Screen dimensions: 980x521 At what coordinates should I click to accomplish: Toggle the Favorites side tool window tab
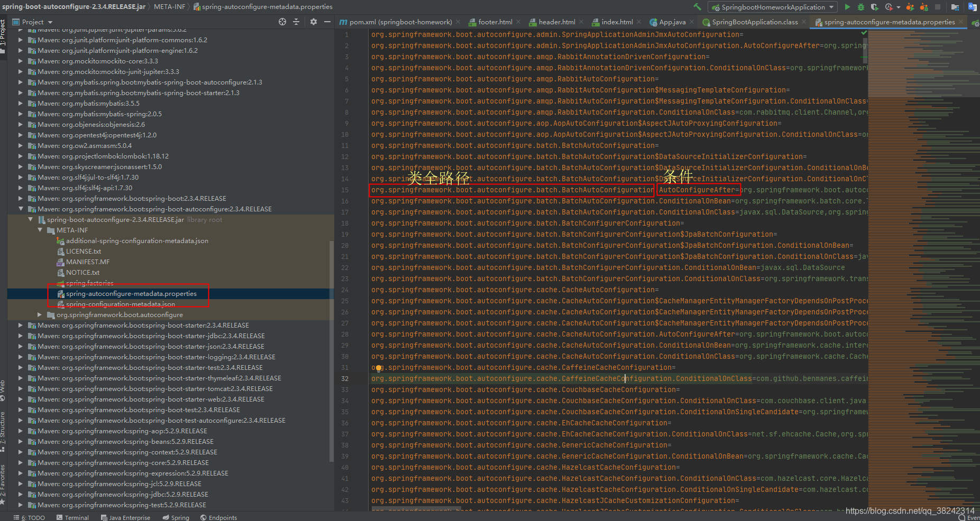tap(3, 485)
